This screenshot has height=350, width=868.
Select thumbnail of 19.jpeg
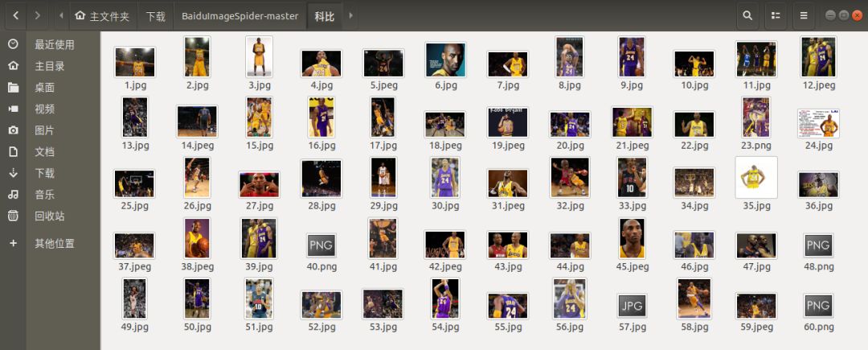[x=508, y=122]
